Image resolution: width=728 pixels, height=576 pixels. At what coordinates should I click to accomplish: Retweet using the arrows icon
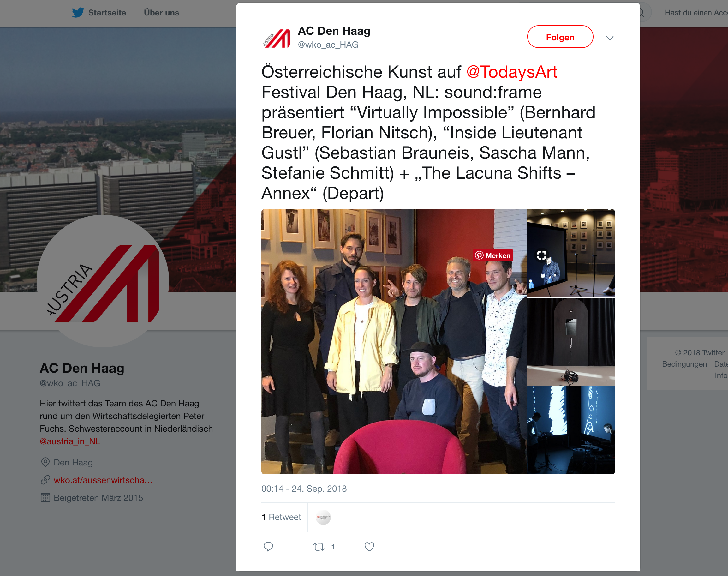319,547
